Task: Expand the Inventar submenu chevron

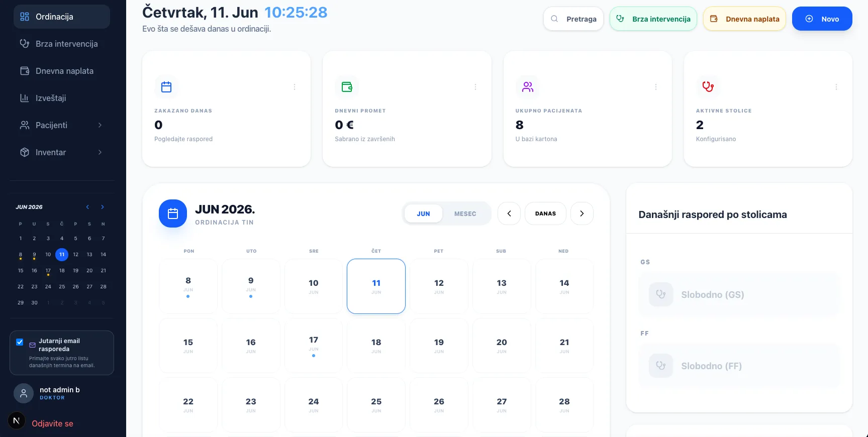Action: 100,152
